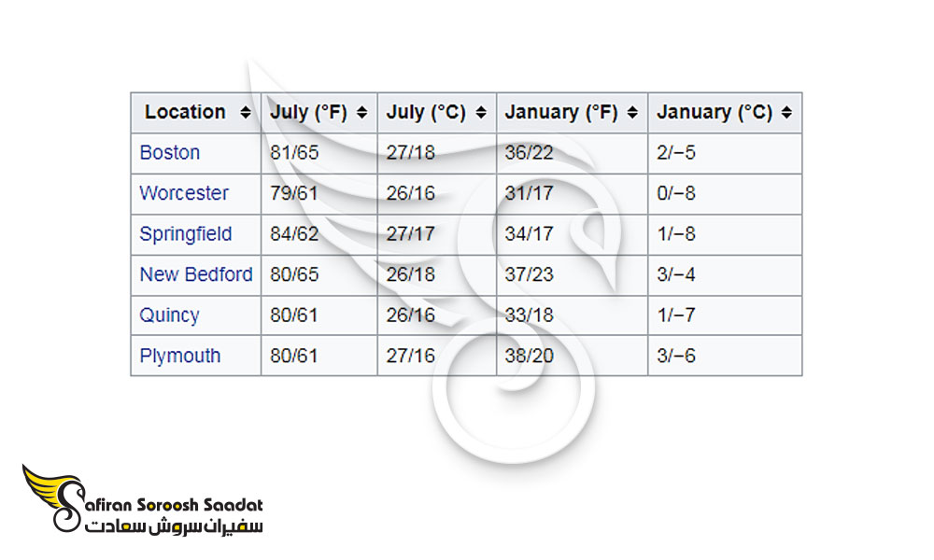
Task: Select the Location column header text
Action: tap(185, 112)
